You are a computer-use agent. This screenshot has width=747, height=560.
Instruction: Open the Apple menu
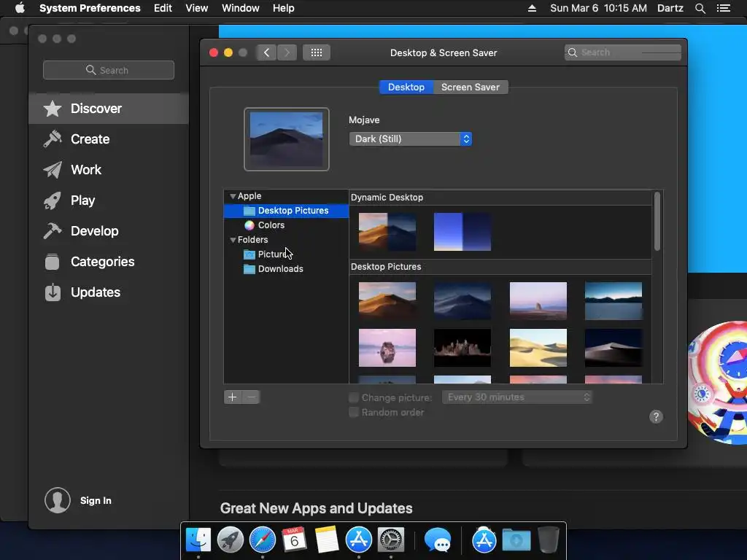pyautogui.click(x=20, y=8)
